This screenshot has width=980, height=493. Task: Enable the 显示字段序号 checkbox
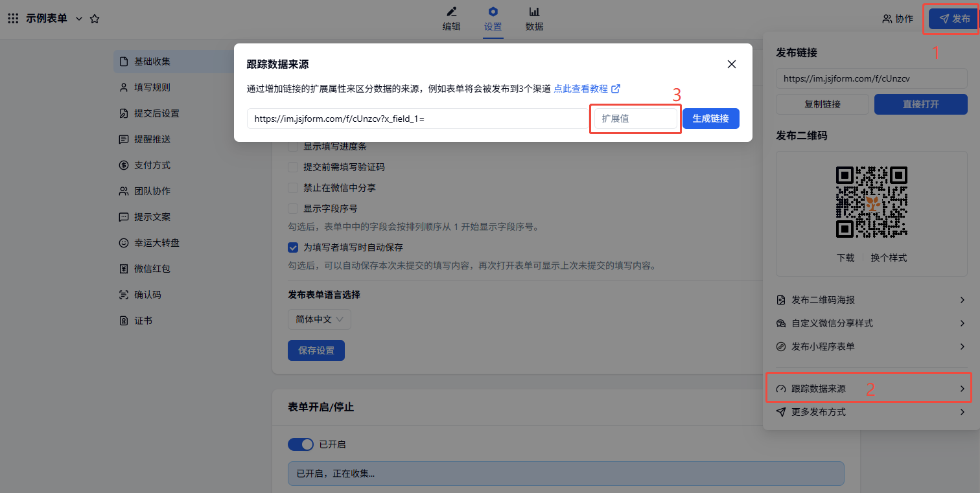293,209
